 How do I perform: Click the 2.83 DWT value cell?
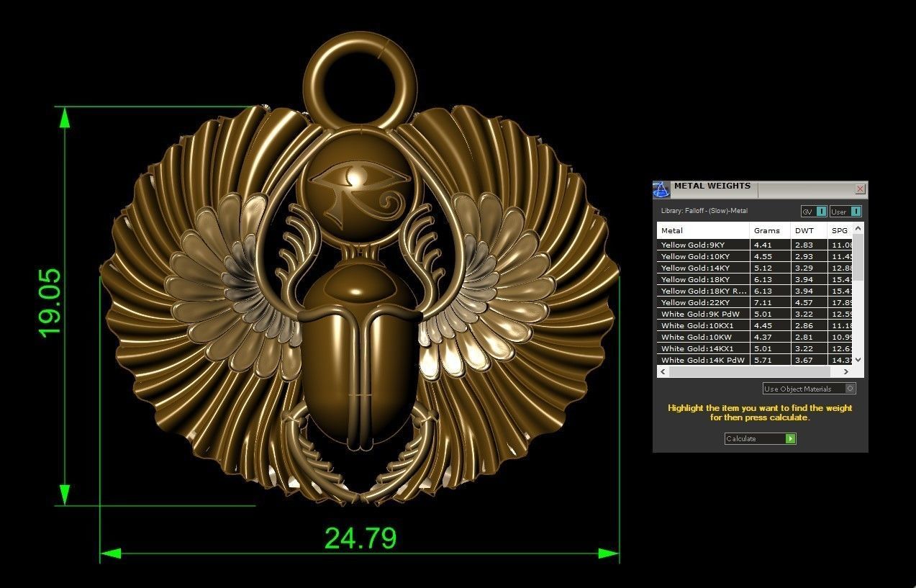pos(809,245)
